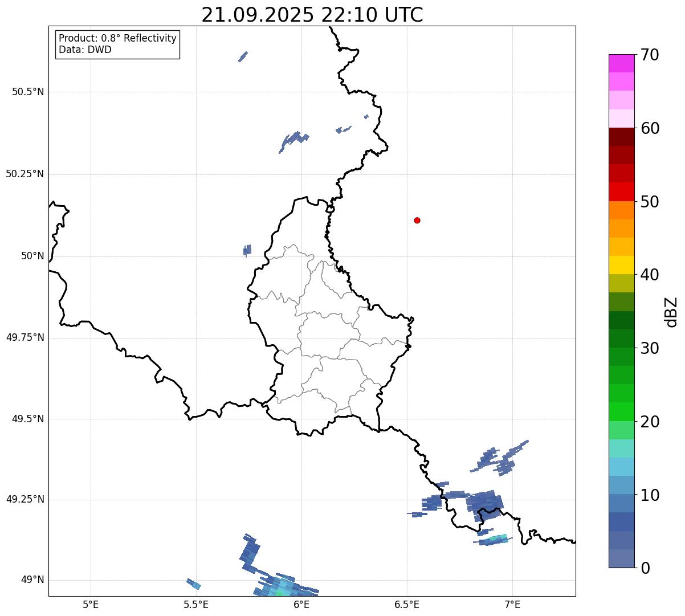Click the colorbar '10' tick label
Screen dimensions: 685x616
[650, 495]
